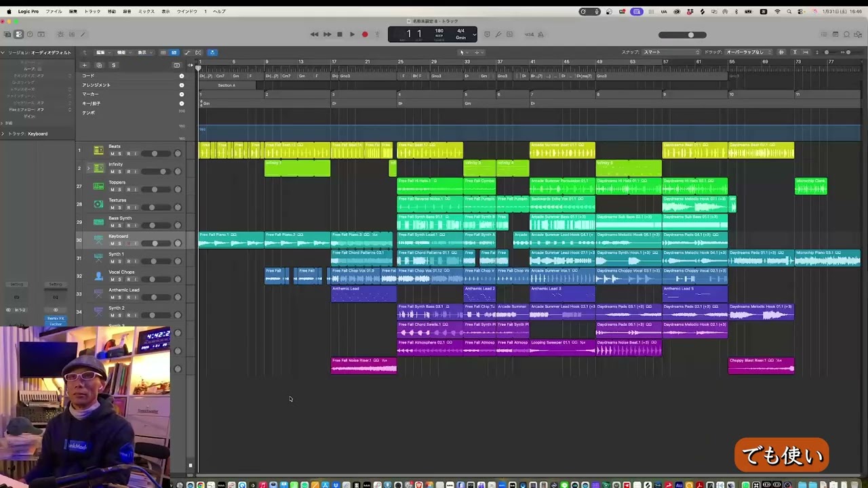Open the Note Pads icon
This screenshot has height=488, width=868.
(x=835, y=35)
